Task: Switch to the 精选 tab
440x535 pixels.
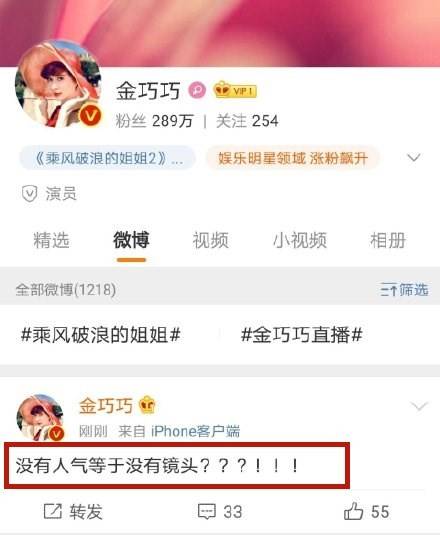Action: coord(52,240)
